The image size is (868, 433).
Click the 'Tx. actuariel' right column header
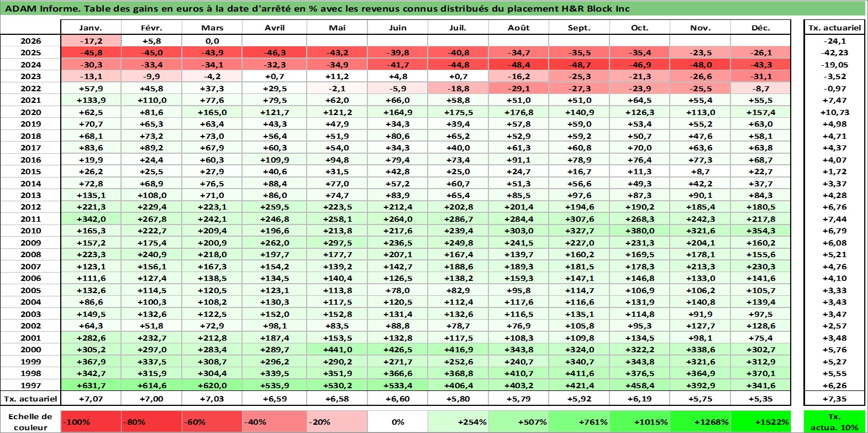pyautogui.click(x=834, y=28)
